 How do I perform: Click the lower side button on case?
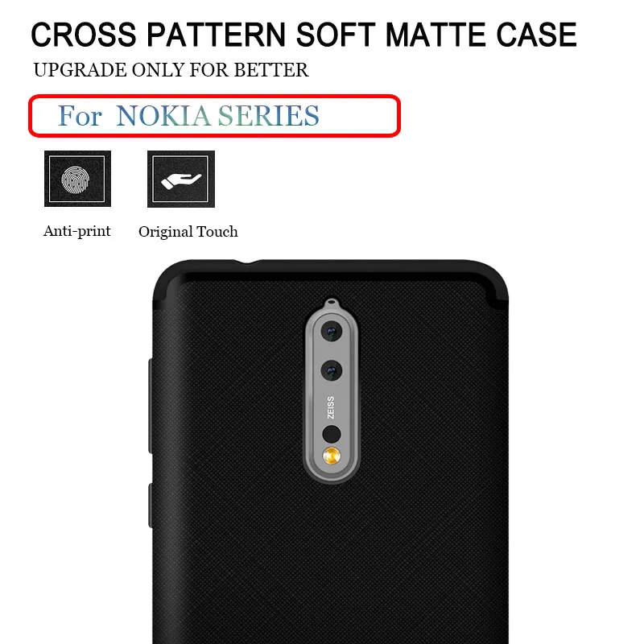click(151, 506)
